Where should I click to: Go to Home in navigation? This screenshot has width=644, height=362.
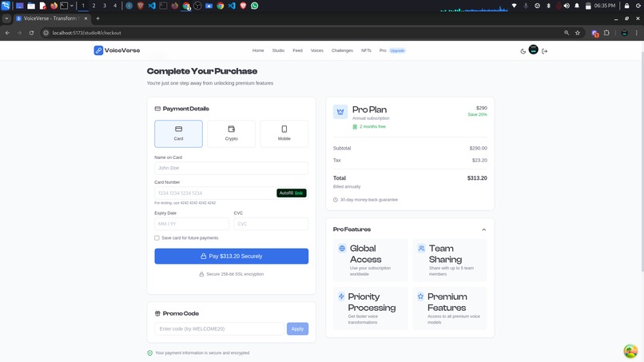click(258, 50)
